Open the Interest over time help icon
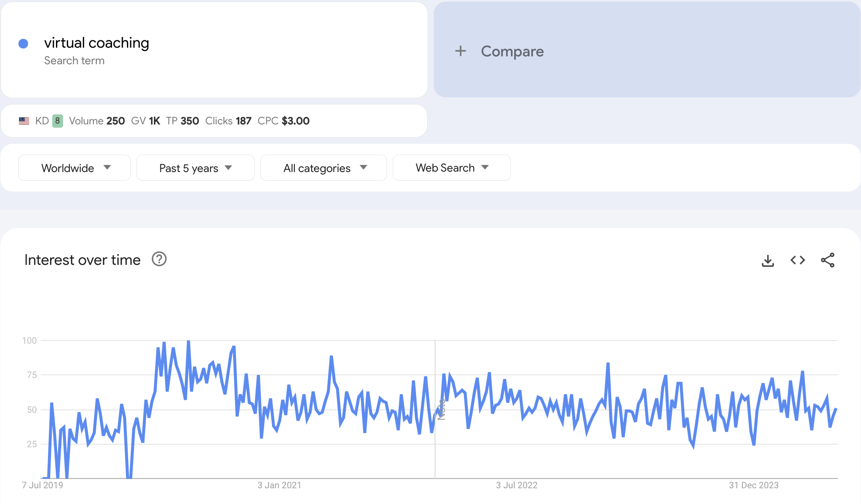Image resolution: width=861 pixels, height=504 pixels. point(159,259)
